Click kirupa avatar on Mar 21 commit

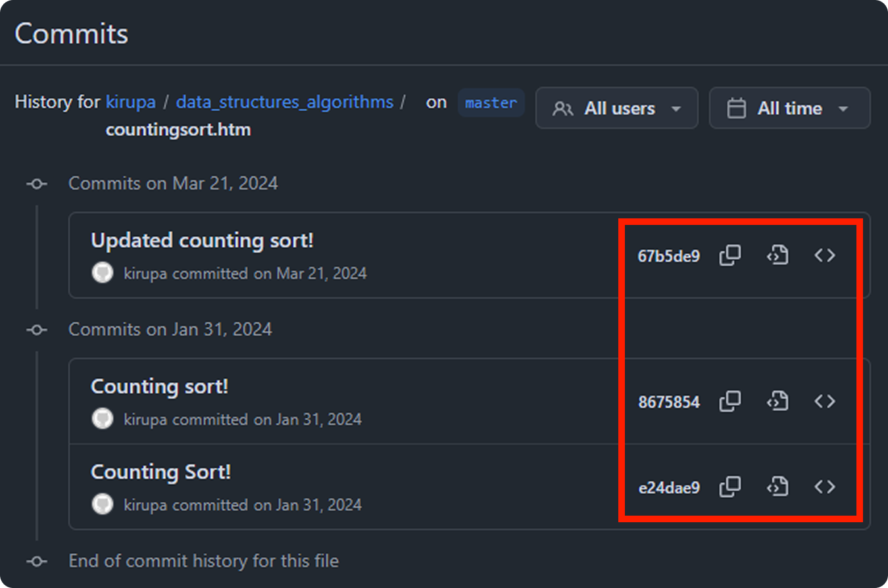[x=102, y=273]
